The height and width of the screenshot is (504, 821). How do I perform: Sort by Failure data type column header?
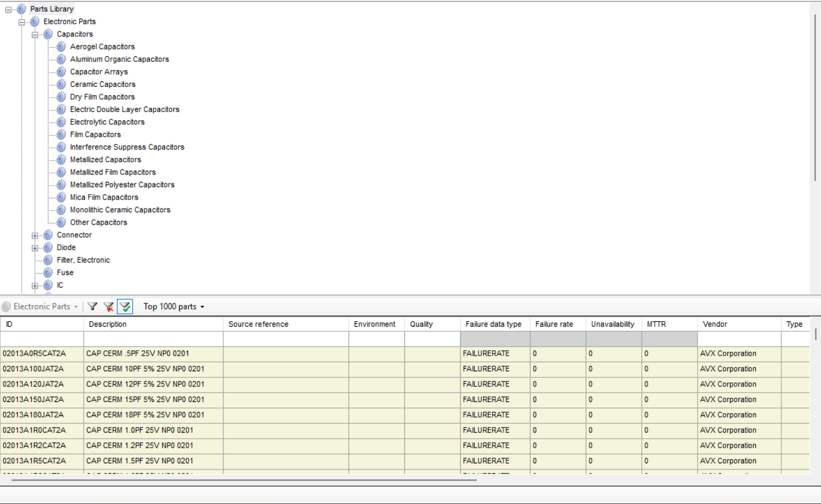tap(495, 324)
